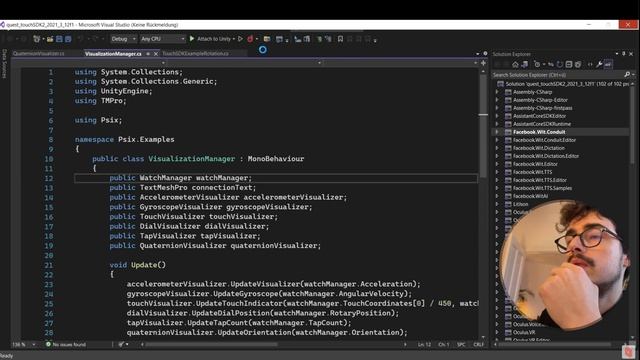Click the split editor plus icon
This screenshot has width=640, height=360.
click(483, 63)
